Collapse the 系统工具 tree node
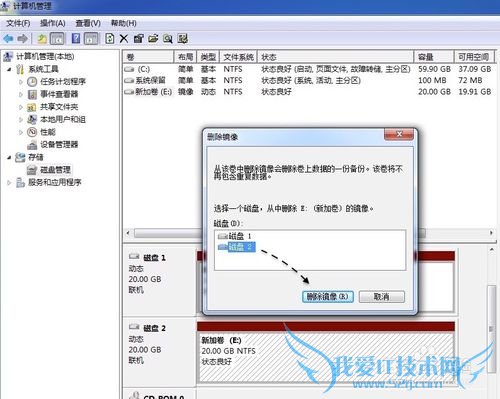The height and width of the screenshot is (399, 500). pos(9,69)
